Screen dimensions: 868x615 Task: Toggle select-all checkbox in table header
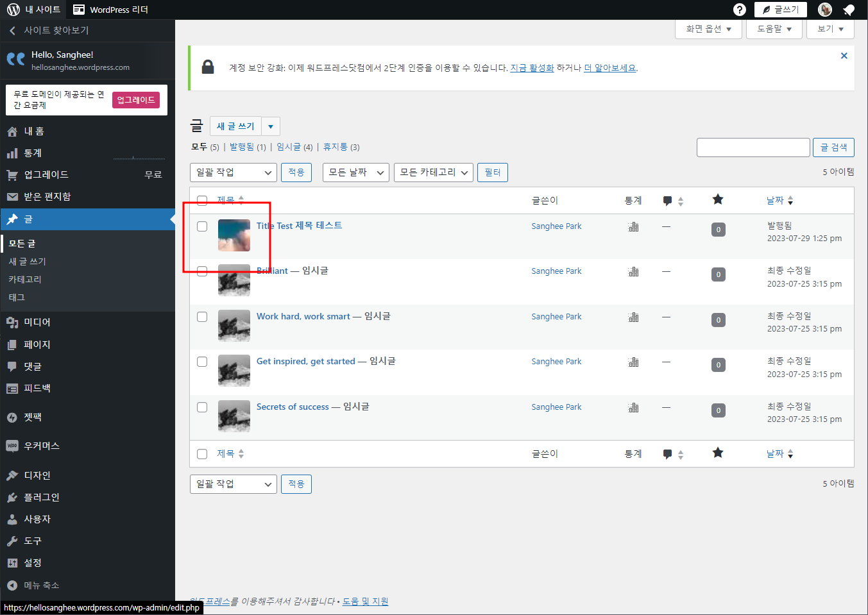tap(202, 200)
